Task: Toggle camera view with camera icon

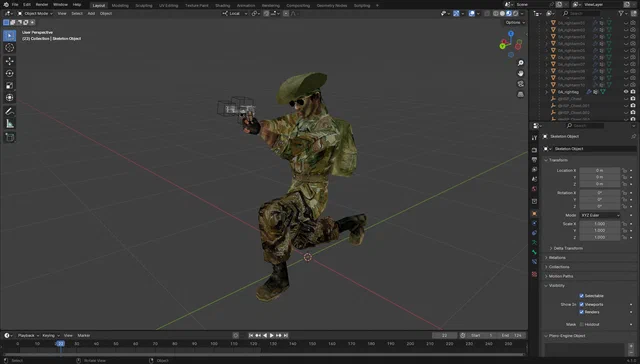Action: click(520, 84)
